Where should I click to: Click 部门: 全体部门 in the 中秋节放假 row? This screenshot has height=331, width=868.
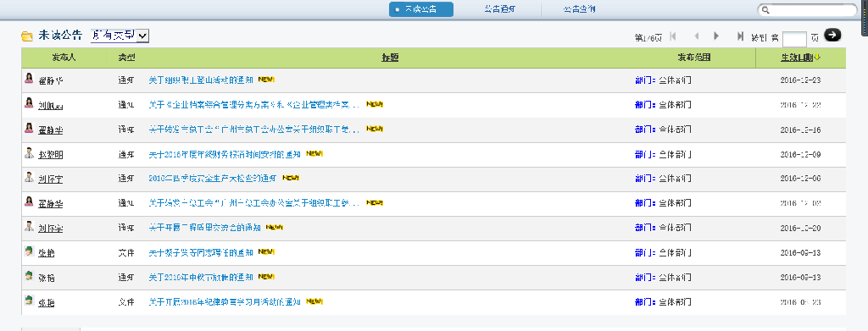click(663, 277)
